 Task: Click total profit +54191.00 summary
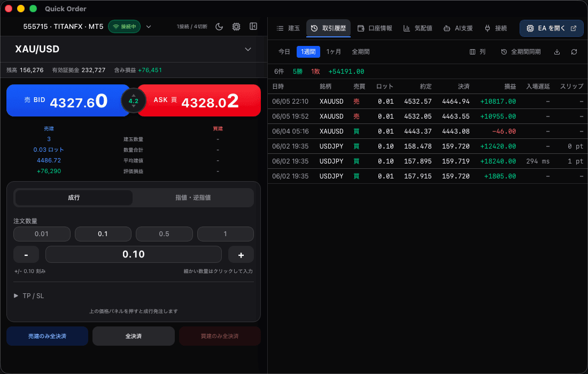[346, 72]
